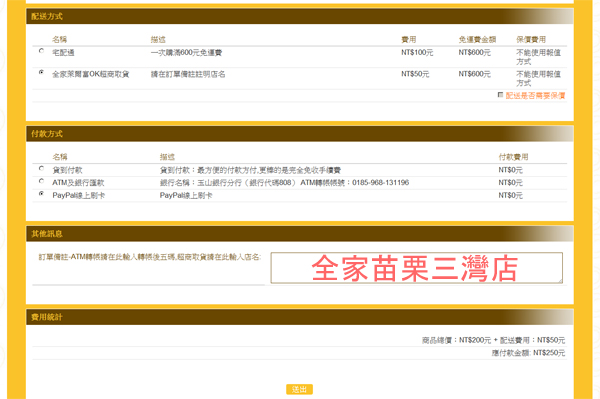Tick the 配送是否需要保價 checkbox

[500, 94]
